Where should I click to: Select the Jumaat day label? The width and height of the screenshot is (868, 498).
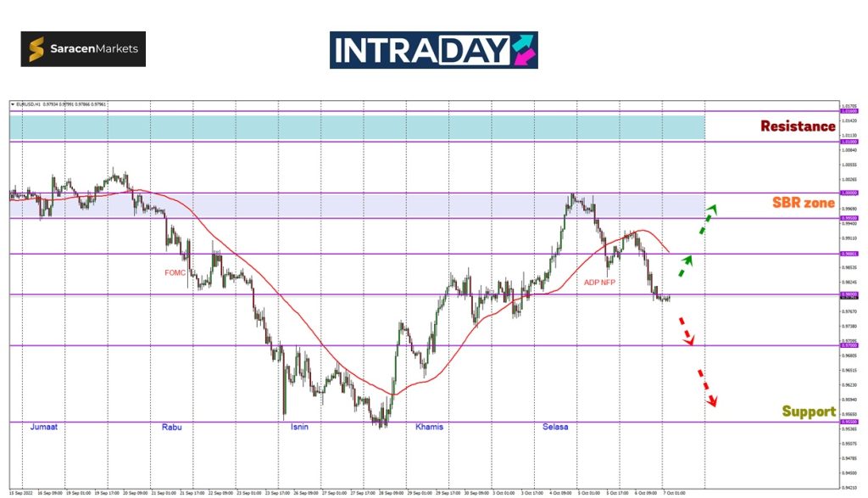coord(47,427)
